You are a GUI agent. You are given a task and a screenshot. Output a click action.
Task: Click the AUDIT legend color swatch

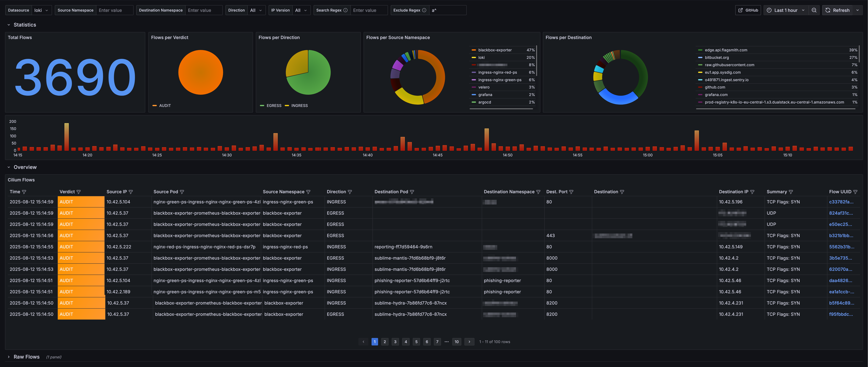[x=155, y=106]
